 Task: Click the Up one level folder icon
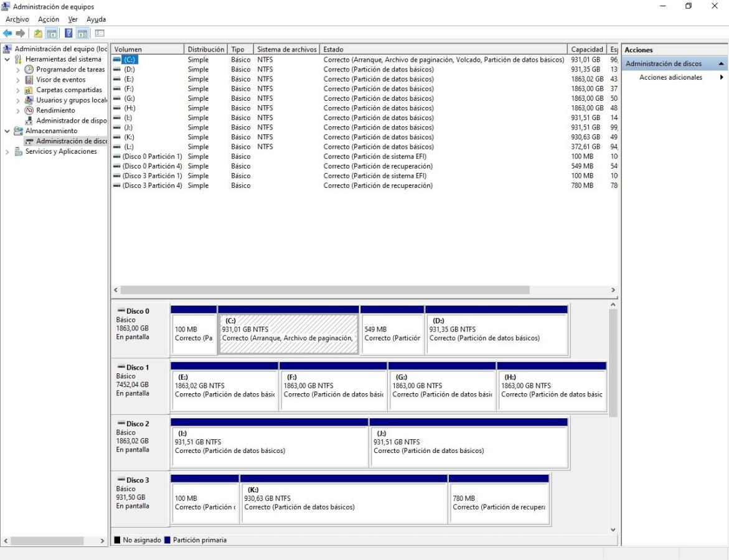coord(38,33)
